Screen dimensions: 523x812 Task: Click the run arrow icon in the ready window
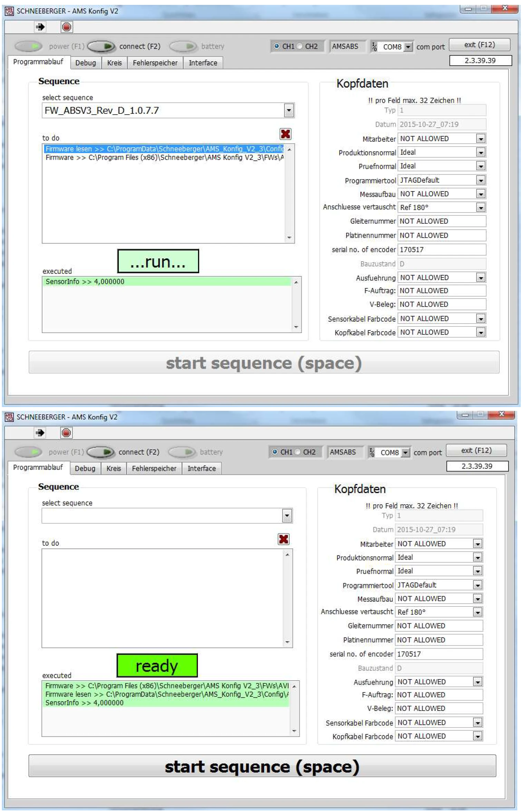click(40, 433)
